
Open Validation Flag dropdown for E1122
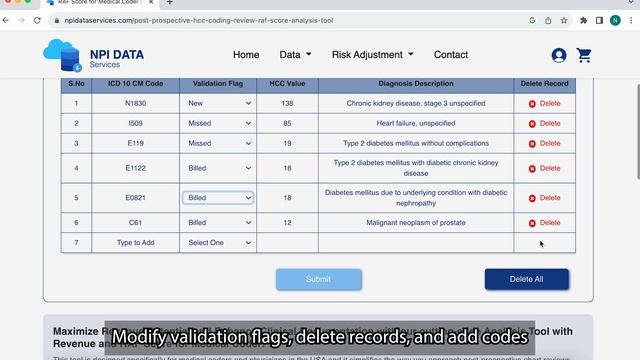[x=218, y=168]
